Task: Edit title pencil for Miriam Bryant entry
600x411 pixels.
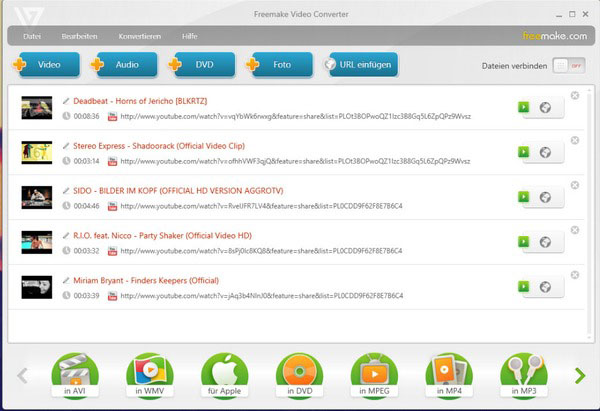Action: pyautogui.click(x=66, y=280)
